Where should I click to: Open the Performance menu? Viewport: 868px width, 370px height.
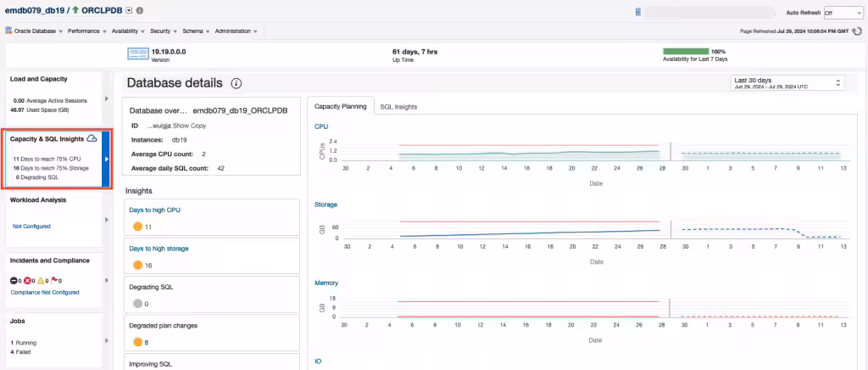tap(87, 31)
